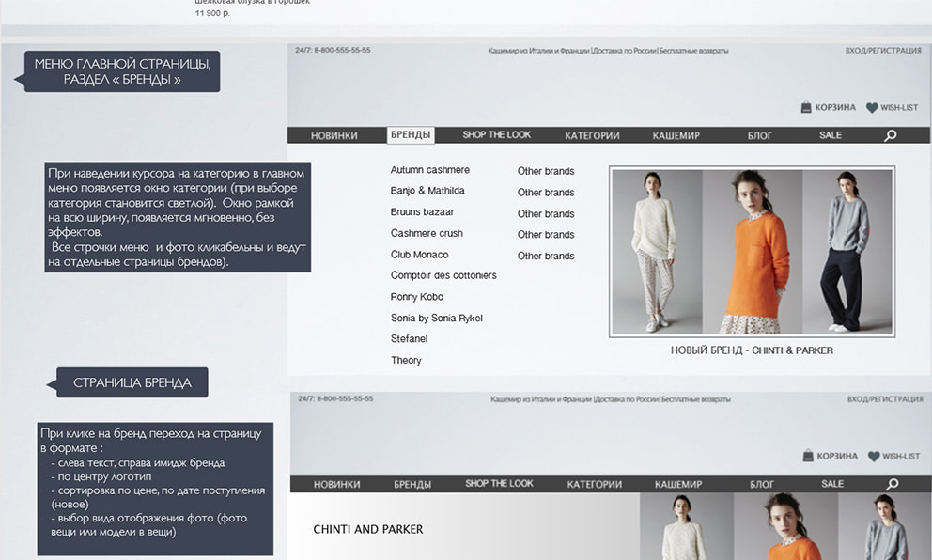Open SHOP THE LOOK in the brand-page mockup
Image resolution: width=932 pixels, height=560 pixels.
[x=499, y=483]
